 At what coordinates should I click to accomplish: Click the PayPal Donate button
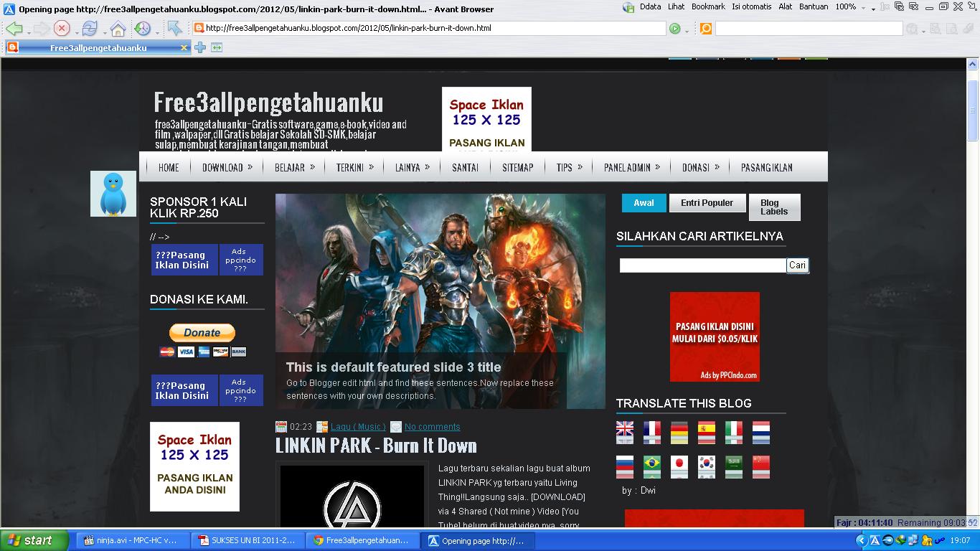coord(202,333)
